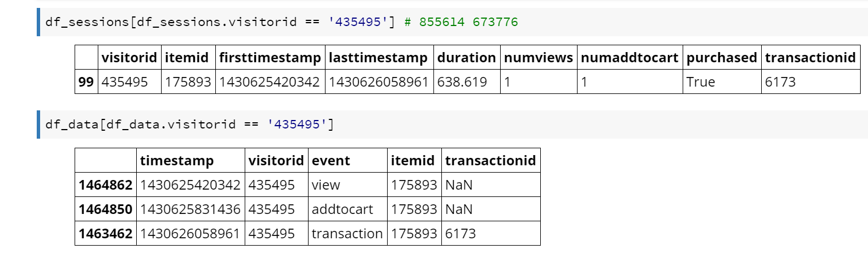868x253 pixels.
Task: Click the transaction event cell
Action: click(x=347, y=234)
